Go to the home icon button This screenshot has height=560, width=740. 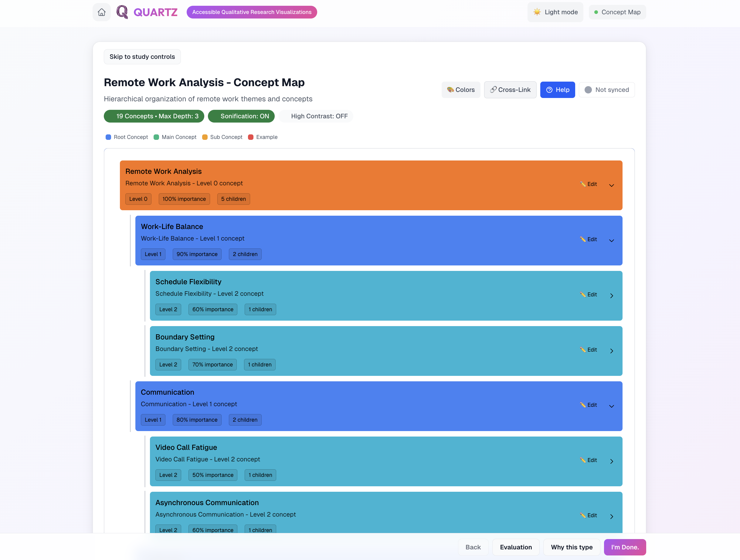tap(102, 12)
